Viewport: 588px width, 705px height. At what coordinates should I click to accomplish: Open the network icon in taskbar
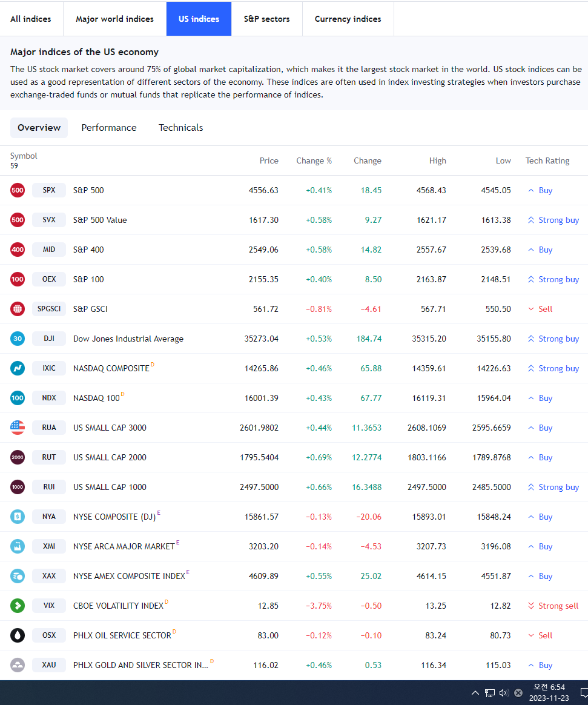tap(489, 693)
